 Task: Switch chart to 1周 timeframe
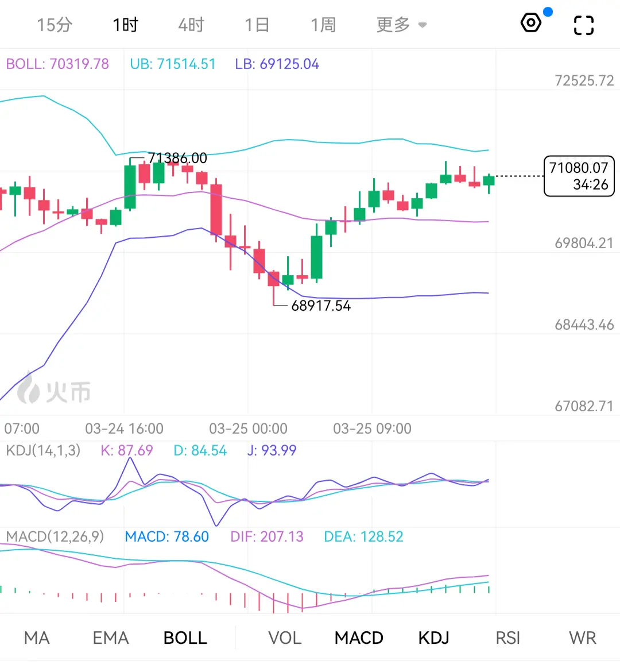[x=323, y=25]
